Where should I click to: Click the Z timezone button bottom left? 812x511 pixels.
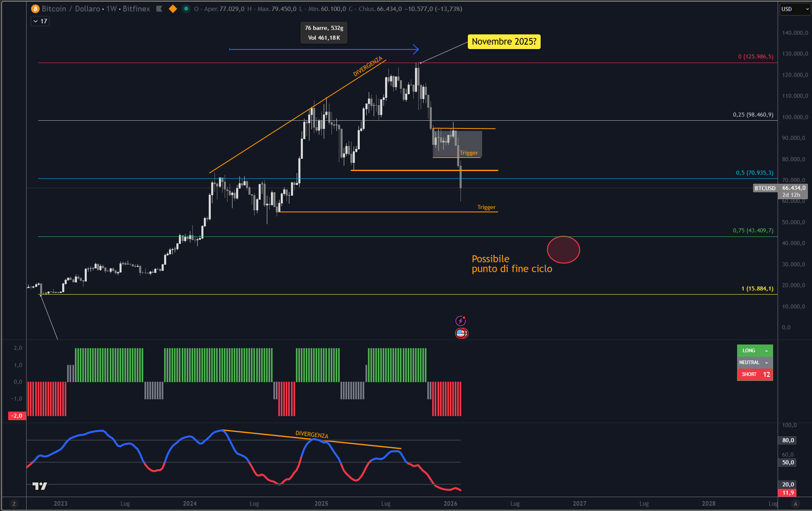[14, 504]
